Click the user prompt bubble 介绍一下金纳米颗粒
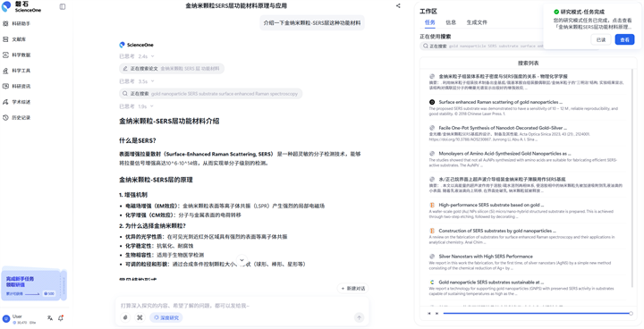 pyautogui.click(x=312, y=23)
